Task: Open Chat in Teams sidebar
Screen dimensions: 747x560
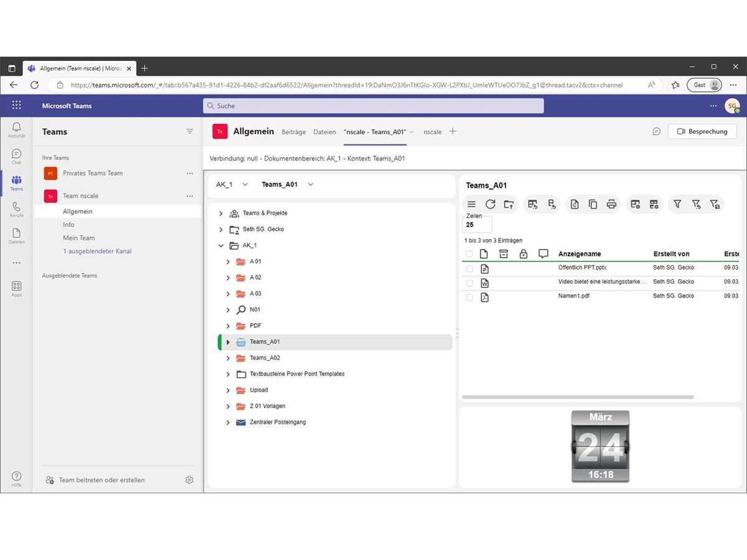Action: [x=17, y=156]
